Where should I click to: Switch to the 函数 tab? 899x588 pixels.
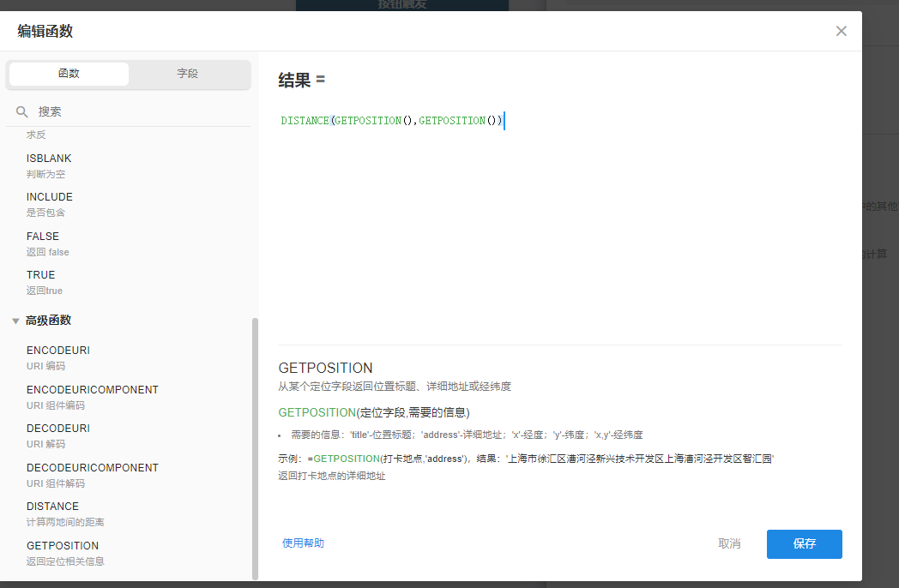tap(69, 74)
